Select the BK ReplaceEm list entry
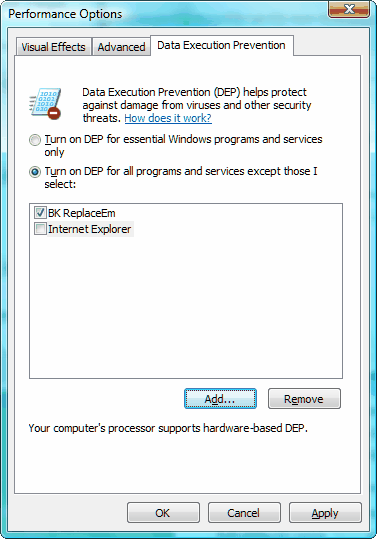This screenshot has height=539, width=377. pos(81,213)
